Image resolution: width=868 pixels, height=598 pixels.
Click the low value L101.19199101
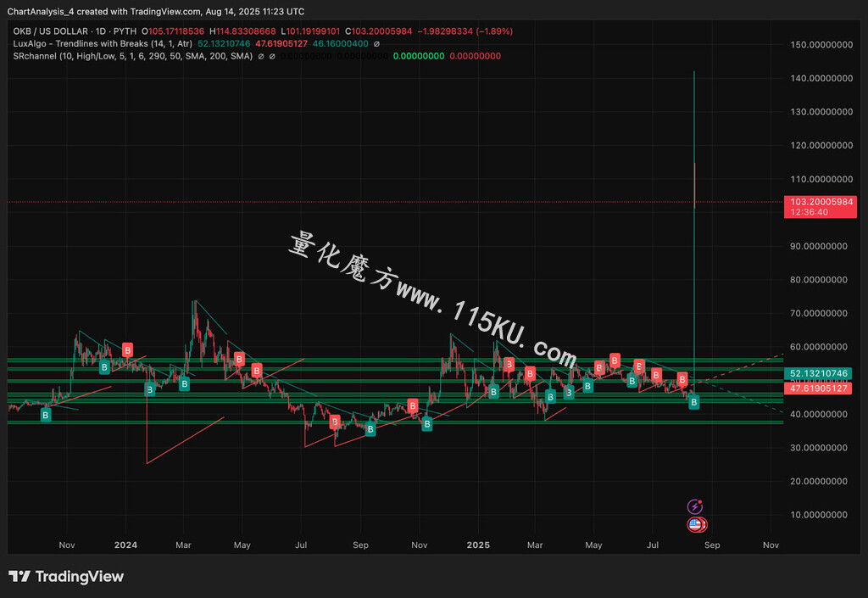(x=310, y=31)
